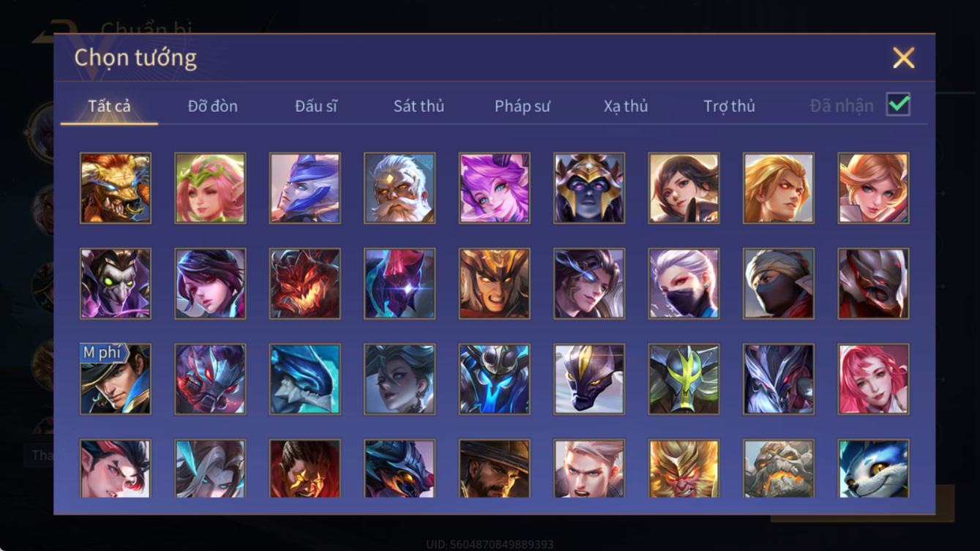Select the horned bull hero portrait
This screenshot has width=980, height=551.
coord(116,188)
